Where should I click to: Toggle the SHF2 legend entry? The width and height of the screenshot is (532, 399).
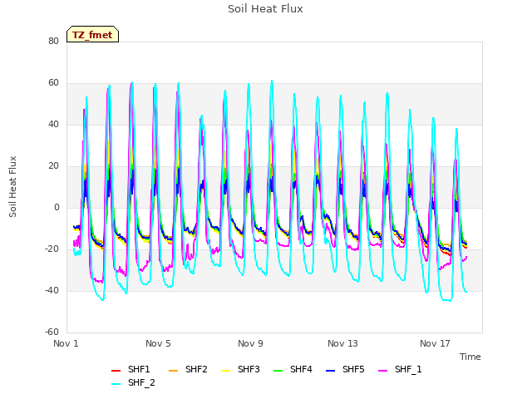tap(188, 369)
